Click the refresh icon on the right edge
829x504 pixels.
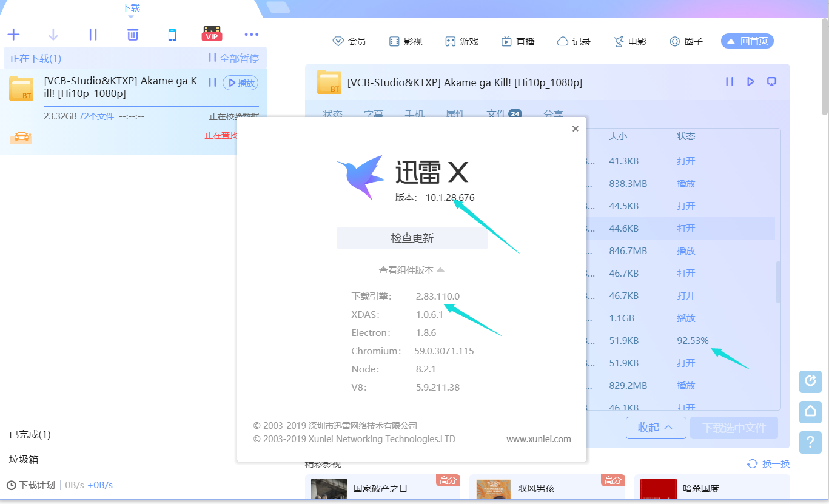point(810,381)
